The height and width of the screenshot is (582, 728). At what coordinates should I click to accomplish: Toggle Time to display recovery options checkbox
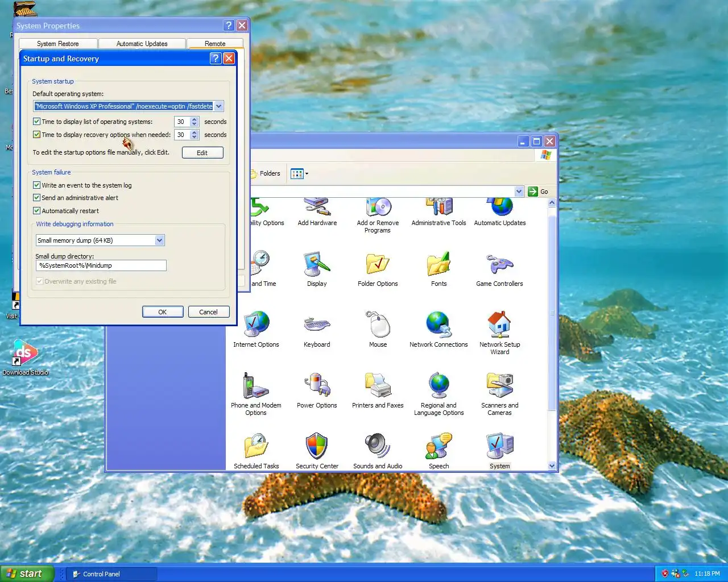[36, 135]
